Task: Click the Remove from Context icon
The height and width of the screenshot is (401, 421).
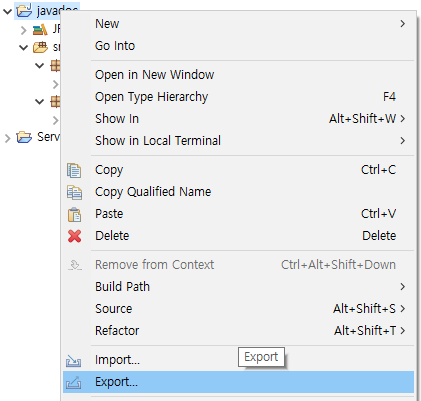Action: [74, 265]
